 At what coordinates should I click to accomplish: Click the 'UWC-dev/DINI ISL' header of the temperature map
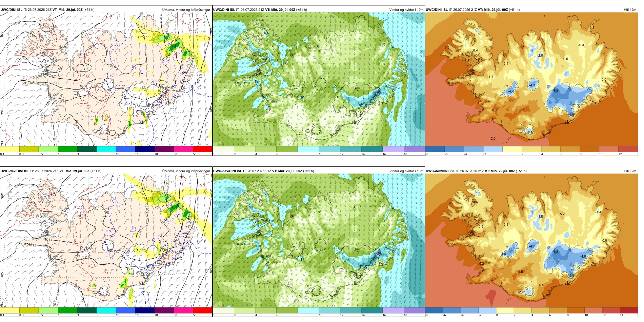click(440, 171)
